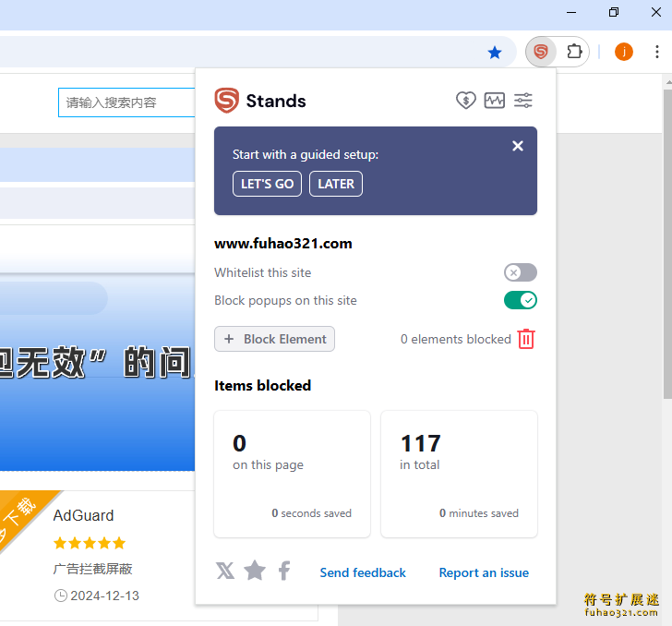Minimize the browser window

point(571,12)
